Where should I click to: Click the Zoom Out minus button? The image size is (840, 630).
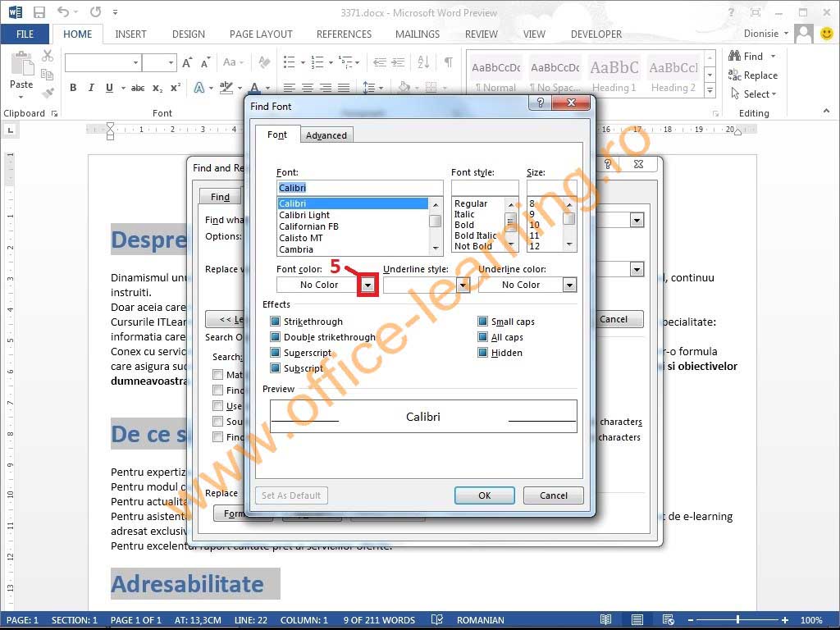(691, 620)
